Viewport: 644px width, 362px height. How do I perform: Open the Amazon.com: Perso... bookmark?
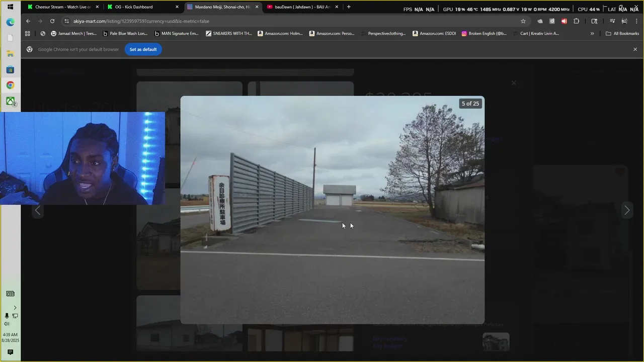coord(332,34)
